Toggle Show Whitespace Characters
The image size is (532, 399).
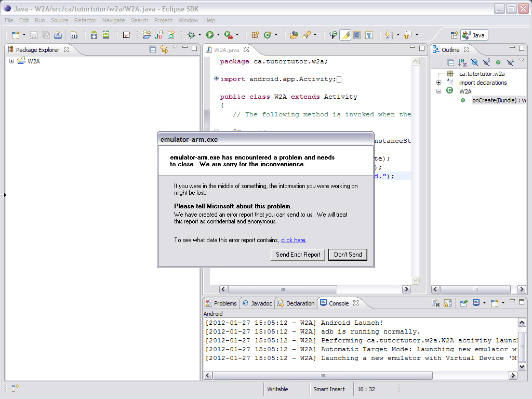click(369, 35)
